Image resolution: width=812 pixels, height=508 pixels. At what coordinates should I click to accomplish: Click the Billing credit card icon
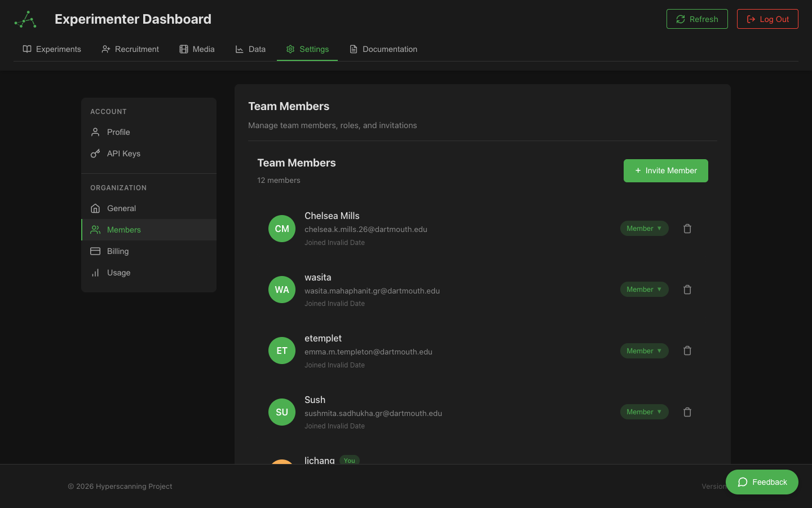tap(95, 251)
